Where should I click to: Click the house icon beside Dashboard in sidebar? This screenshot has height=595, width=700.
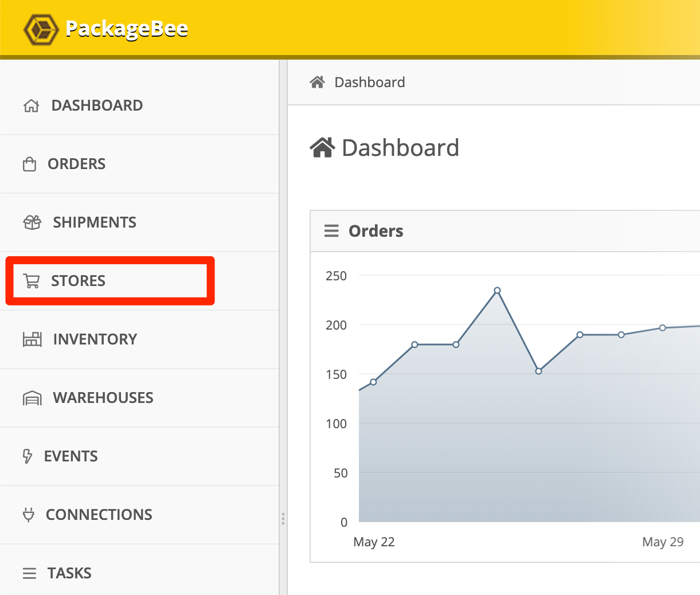(x=31, y=106)
